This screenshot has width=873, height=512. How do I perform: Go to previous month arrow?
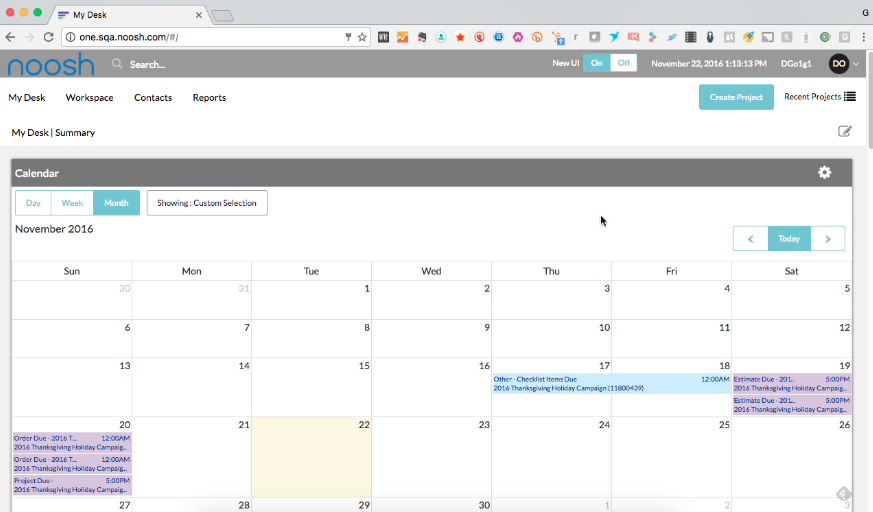751,239
